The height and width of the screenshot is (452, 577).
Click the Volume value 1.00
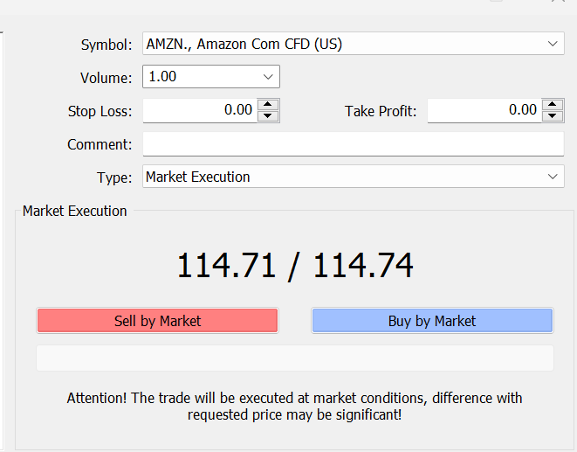(x=162, y=77)
